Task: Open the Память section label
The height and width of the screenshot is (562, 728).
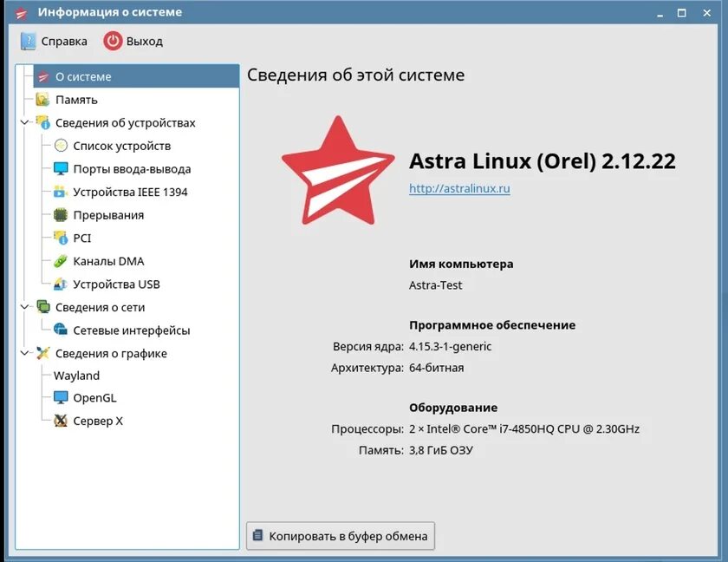Action: coord(76,100)
